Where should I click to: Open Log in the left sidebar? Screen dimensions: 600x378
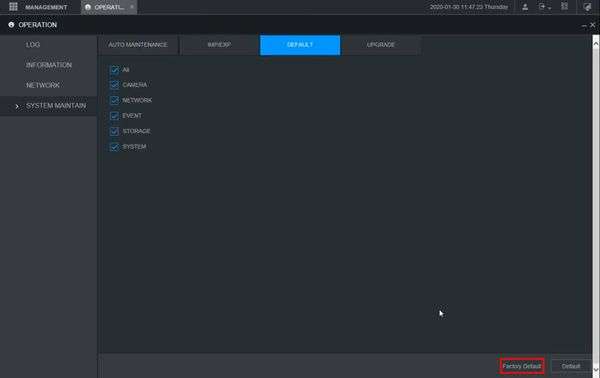pos(33,45)
